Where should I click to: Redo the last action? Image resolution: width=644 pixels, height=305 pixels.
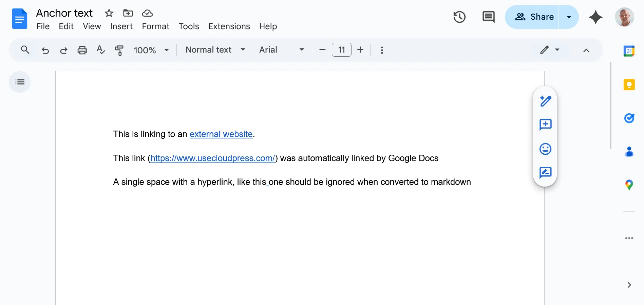(63, 50)
